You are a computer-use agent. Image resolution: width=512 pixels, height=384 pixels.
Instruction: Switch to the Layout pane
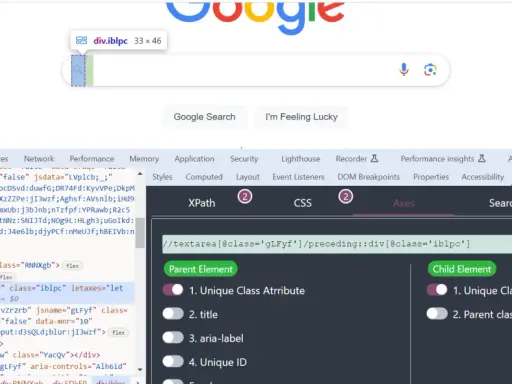[248, 177]
